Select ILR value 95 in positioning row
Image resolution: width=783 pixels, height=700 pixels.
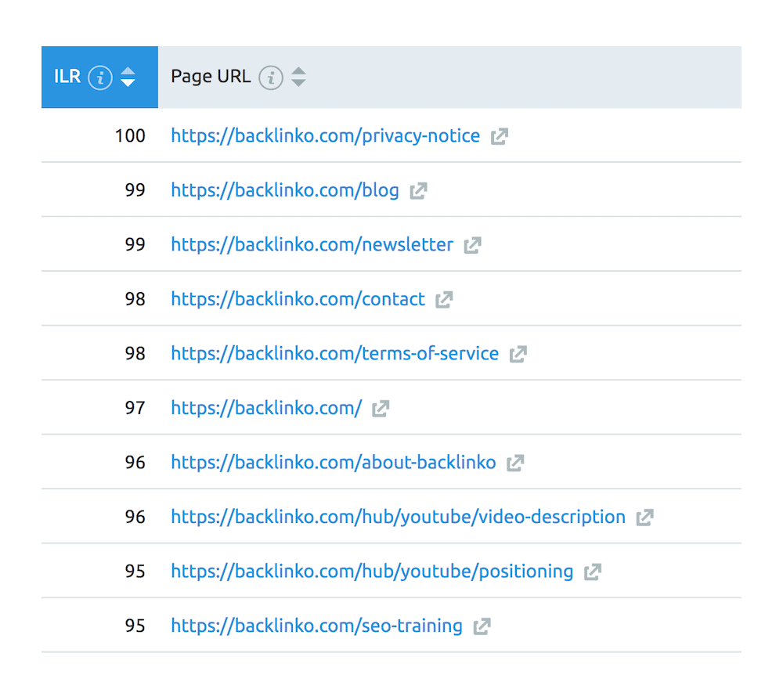135,571
